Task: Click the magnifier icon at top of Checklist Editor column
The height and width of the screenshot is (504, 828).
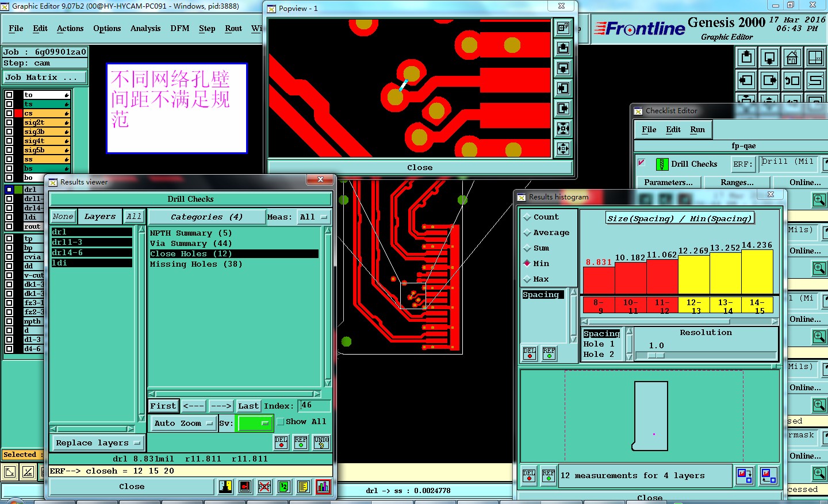Action: pos(819,200)
